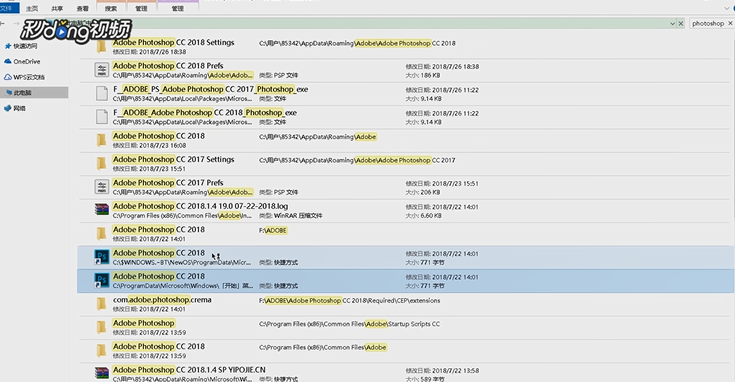Click in the photoshop search field
The image size is (735, 382).
707,23
